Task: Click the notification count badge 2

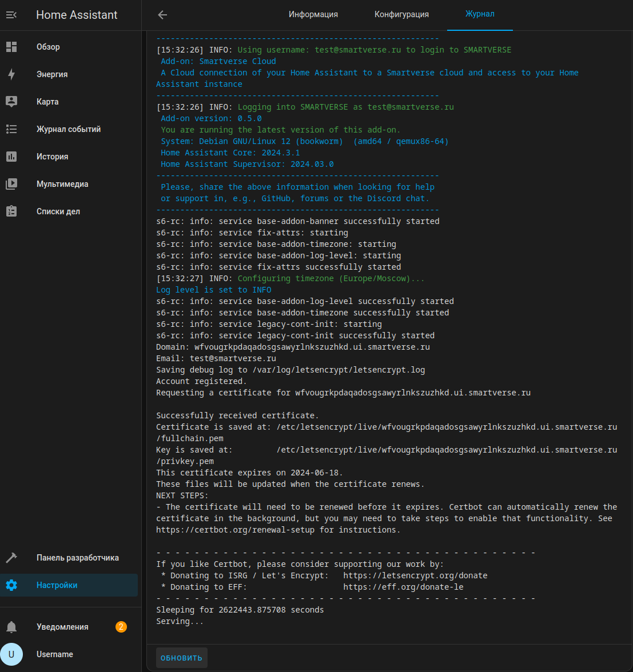Action: point(121,627)
